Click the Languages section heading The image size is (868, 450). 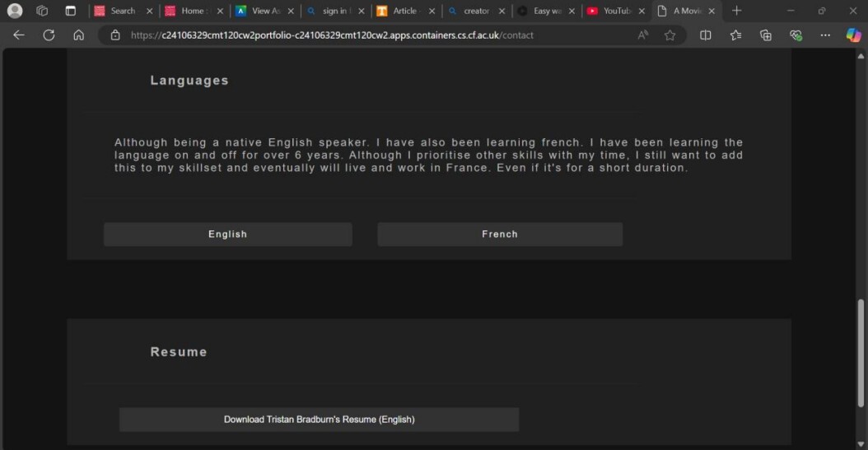click(x=189, y=80)
